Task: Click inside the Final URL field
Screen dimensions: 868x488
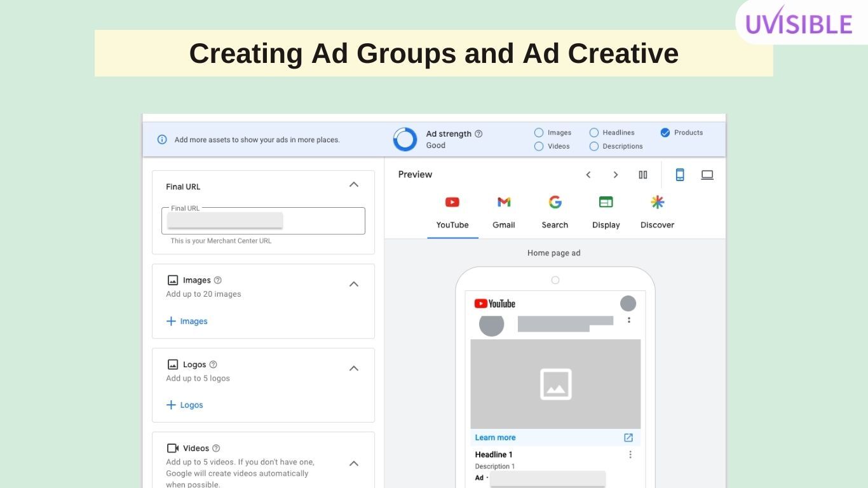Action: (x=263, y=220)
